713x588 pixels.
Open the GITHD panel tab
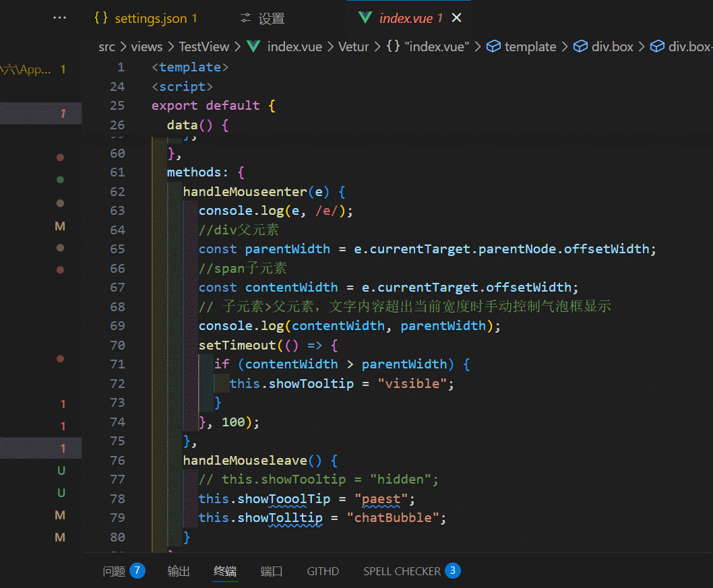coord(323,571)
